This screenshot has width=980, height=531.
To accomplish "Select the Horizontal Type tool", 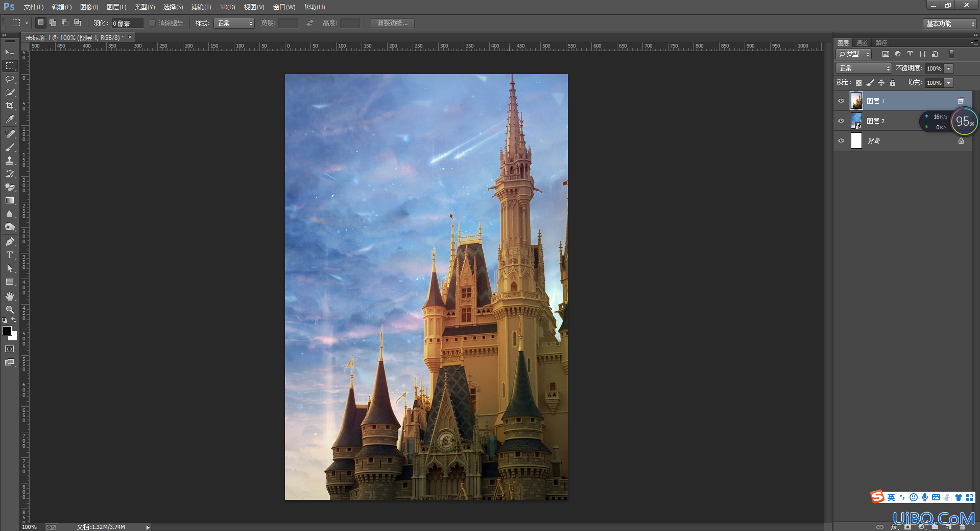I will [x=10, y=255].
